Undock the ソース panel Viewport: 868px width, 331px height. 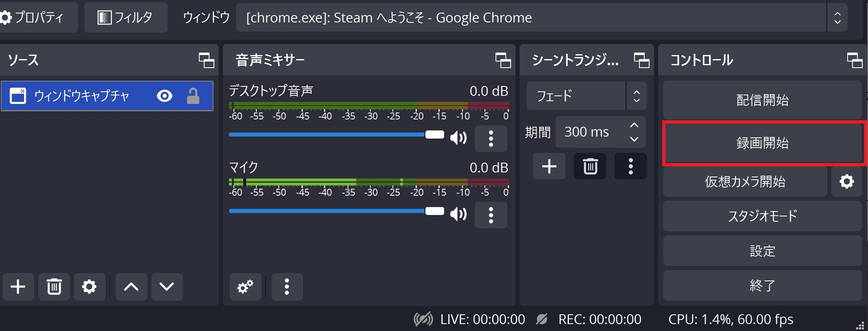pos(206,60)
